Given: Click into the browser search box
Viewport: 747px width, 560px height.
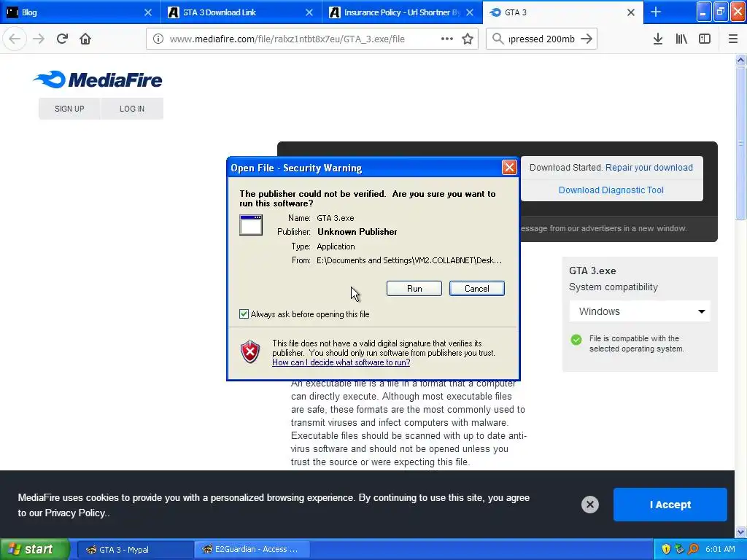Looking at the screenshot, I should (542, 39).
